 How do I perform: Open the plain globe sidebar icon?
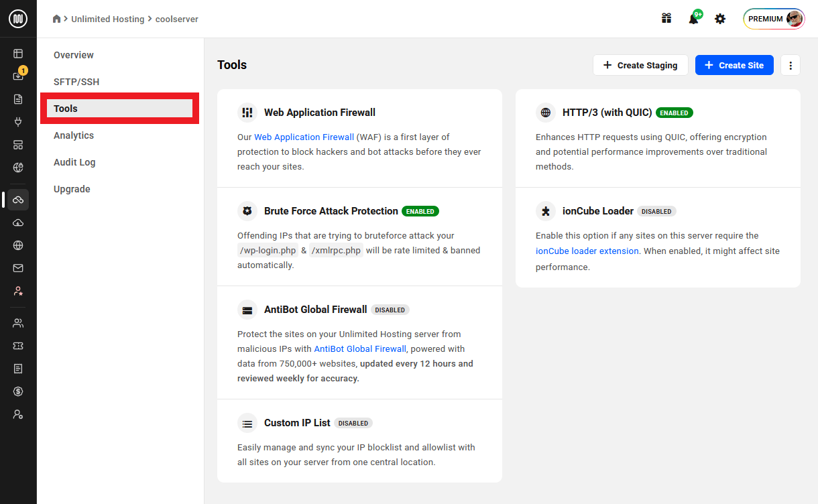[18, 245]
